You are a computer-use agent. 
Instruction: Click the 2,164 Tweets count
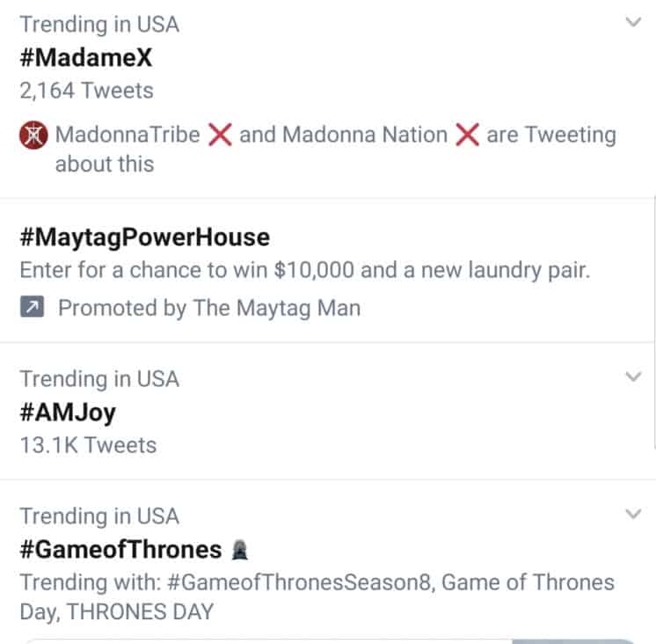pyautogui.click(x=86, y=91)
